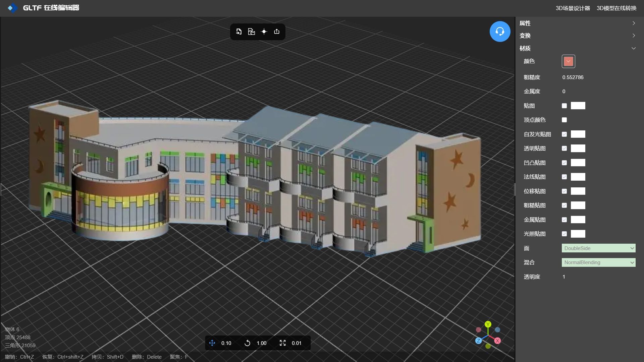Expand the 变换 section

[578, 36]
